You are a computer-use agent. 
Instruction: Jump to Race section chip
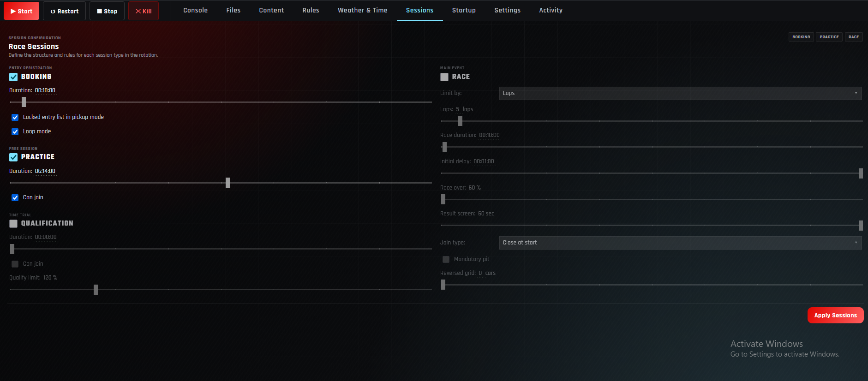point(854,37)
